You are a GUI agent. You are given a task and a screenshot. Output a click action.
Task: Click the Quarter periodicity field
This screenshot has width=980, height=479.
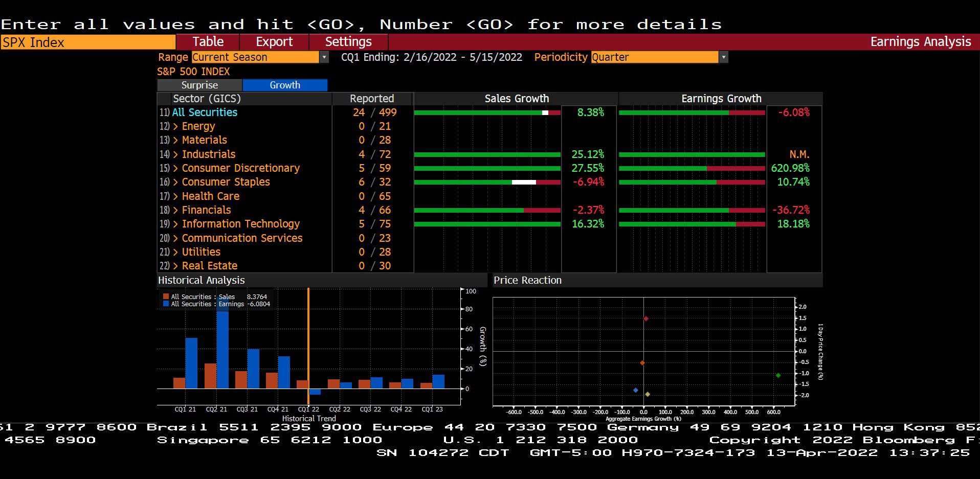pos(654,57)
